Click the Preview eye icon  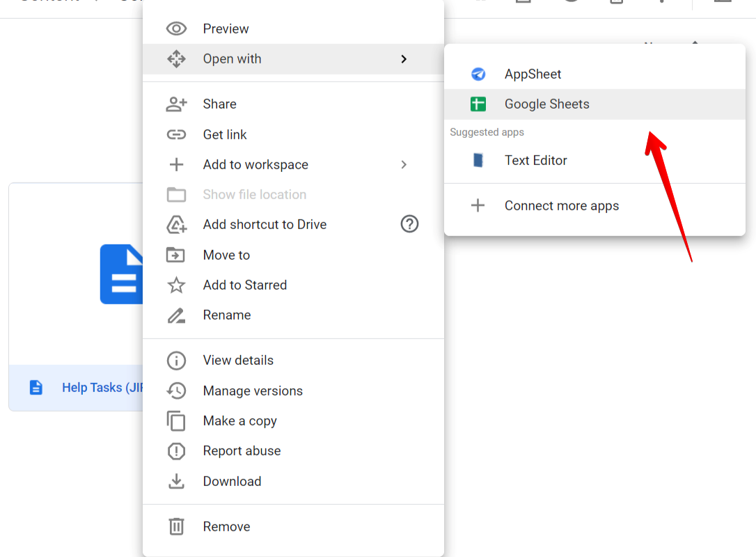[x=177, y=29]
